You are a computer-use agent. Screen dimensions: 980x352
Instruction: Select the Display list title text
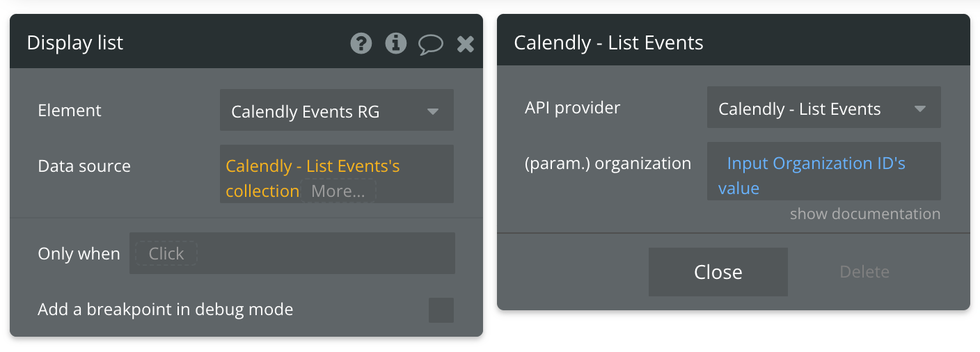[x=75, y=42]
